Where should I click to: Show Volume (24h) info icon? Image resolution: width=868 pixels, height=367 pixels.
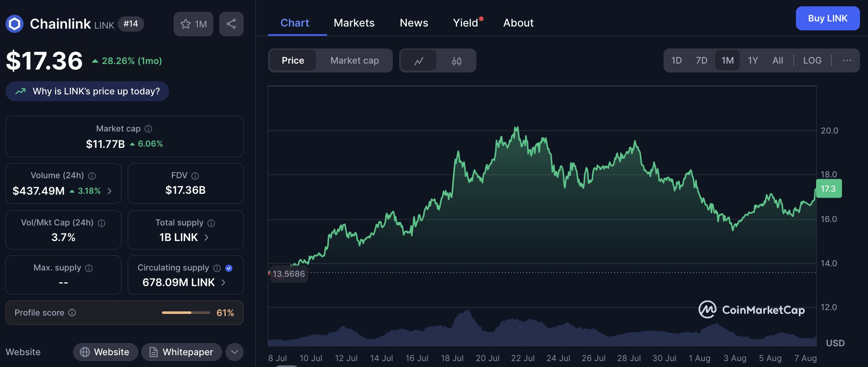point(92,176)
